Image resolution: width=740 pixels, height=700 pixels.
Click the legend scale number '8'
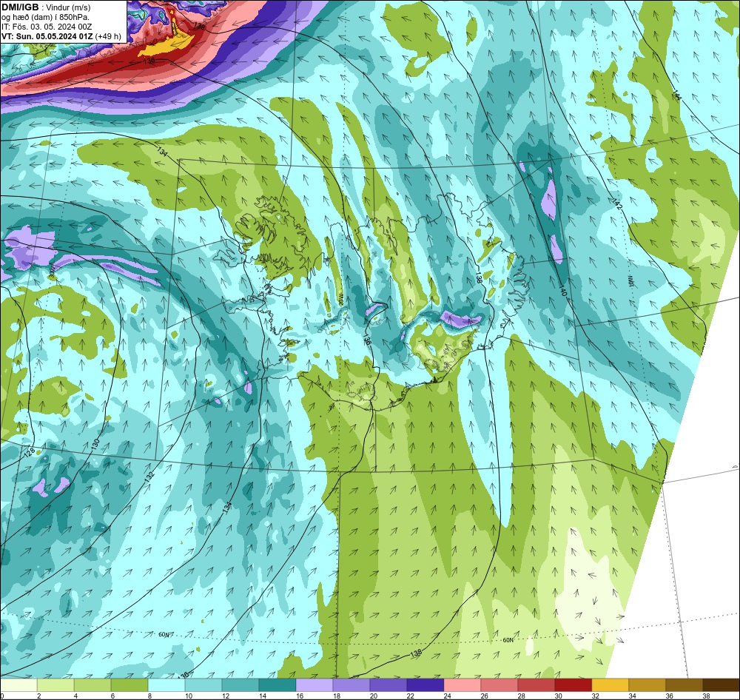tap(149, 696)
